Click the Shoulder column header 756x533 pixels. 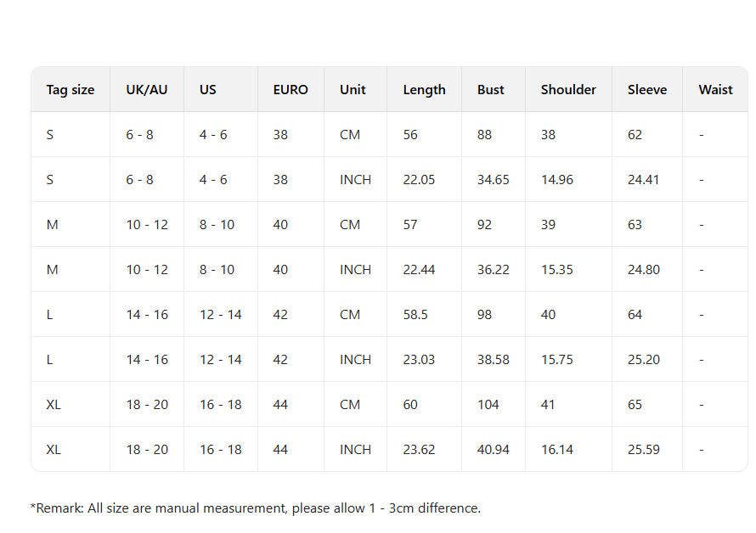coord(568,89)
